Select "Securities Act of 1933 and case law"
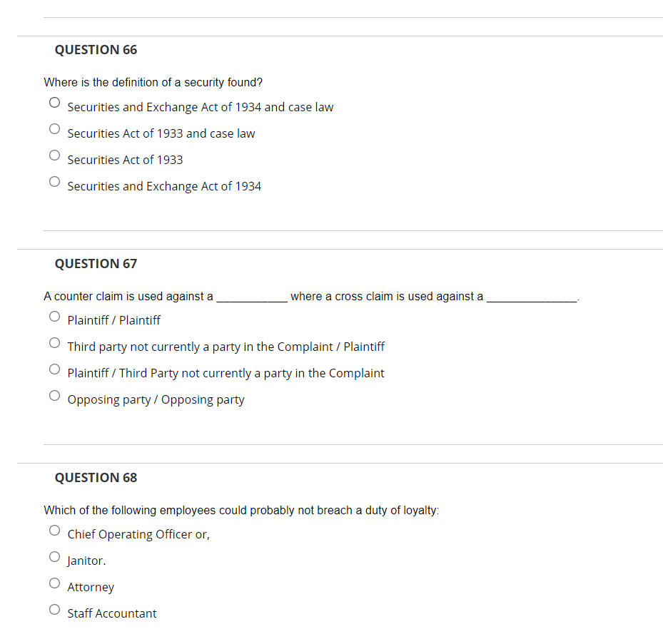The width and height of the screenshot is (663, 644). pos(54,128)
